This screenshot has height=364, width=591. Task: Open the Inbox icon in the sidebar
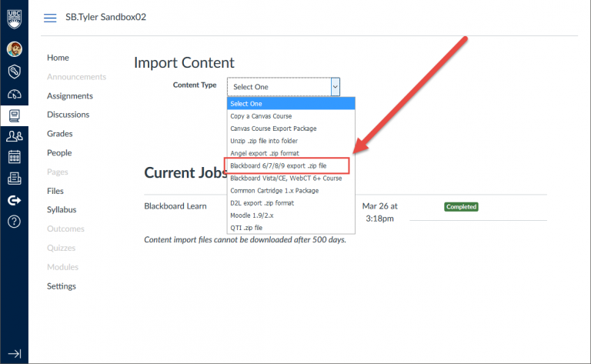tap(15, 179)
